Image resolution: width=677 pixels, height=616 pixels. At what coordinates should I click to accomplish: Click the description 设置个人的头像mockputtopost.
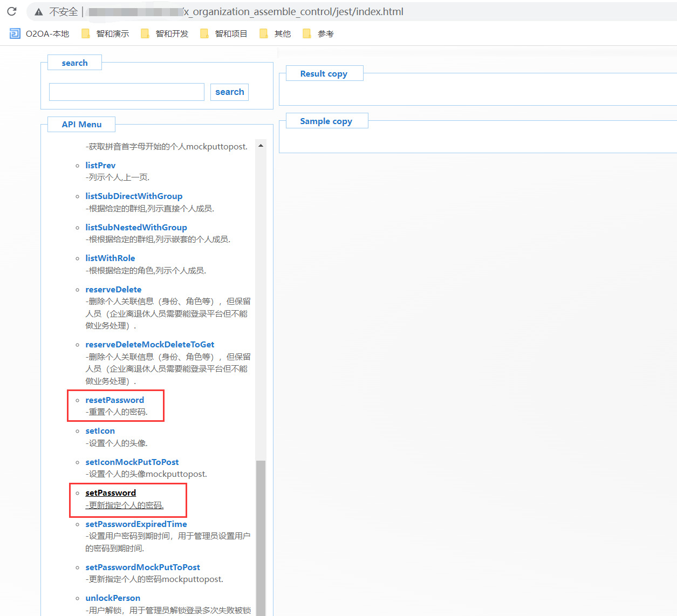(146, 474)
